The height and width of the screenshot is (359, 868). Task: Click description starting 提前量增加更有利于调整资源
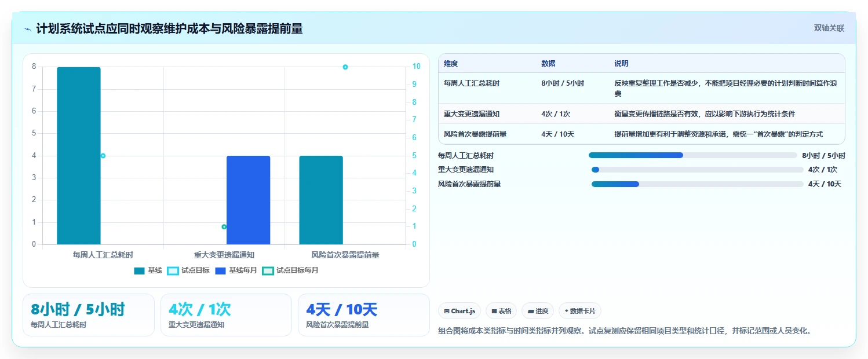point(719,134)
